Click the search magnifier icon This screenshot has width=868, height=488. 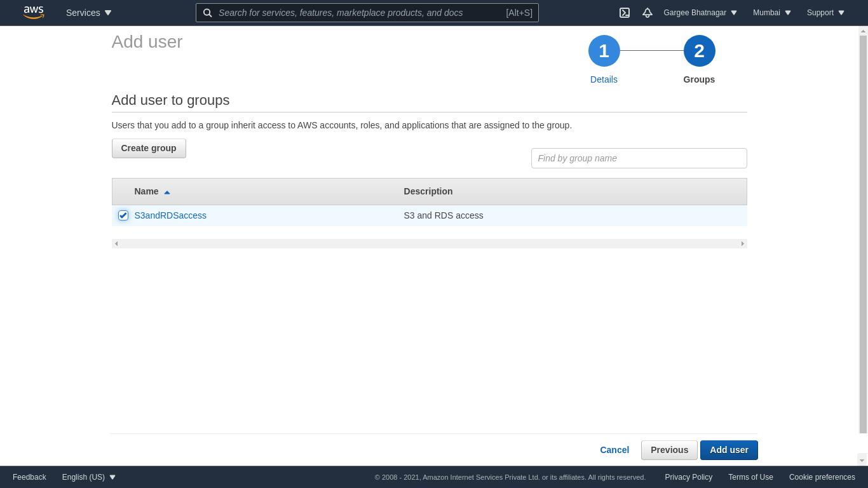(208, 13)
